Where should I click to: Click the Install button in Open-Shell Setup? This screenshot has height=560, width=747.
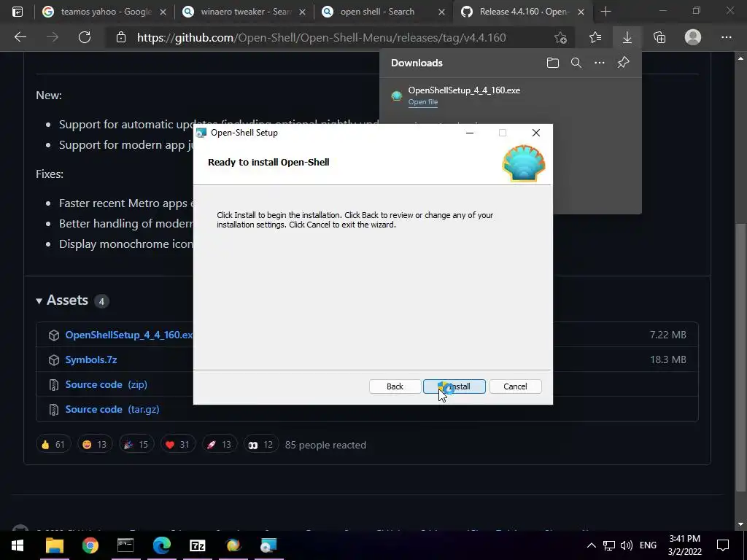pyautogui.click(x=454, y=386)
